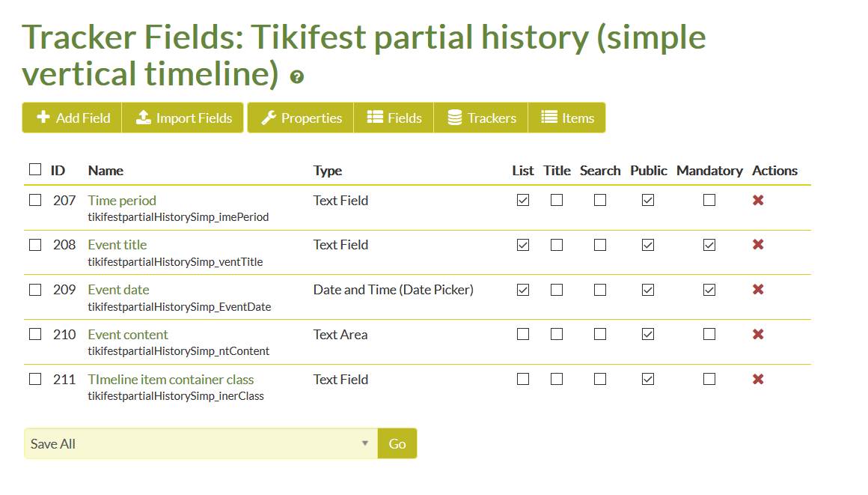
Task: Click the help question mark icon
Action: point(297,77)
